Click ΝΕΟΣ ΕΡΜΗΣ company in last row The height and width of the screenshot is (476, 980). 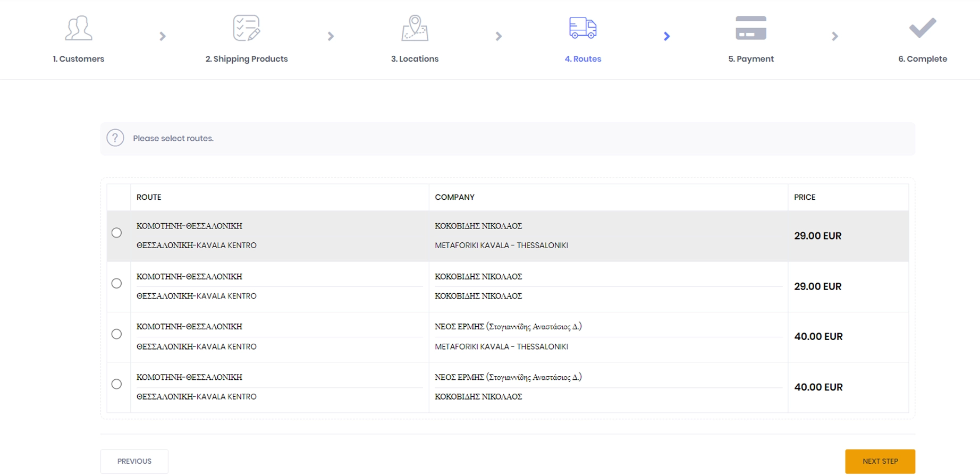508,377
